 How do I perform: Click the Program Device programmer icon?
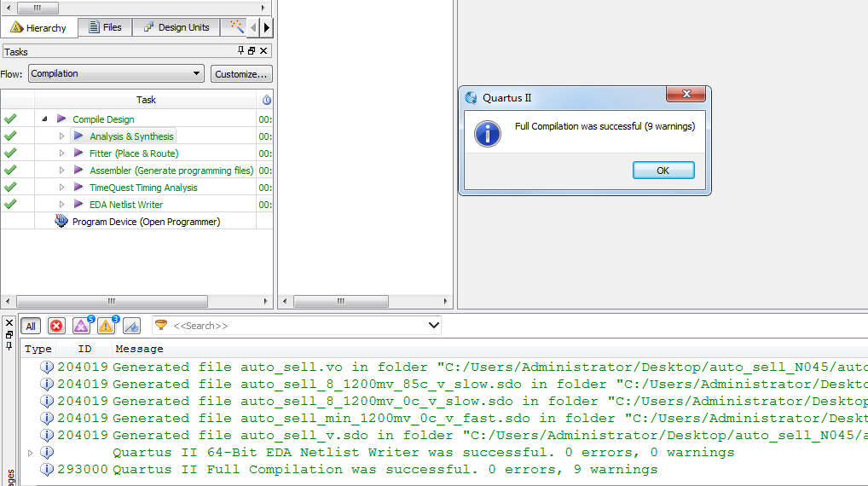[x=61, y=221]
